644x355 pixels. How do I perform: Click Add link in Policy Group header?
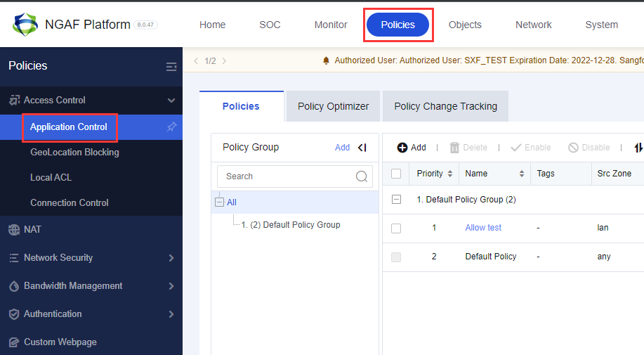coord(342,148)
